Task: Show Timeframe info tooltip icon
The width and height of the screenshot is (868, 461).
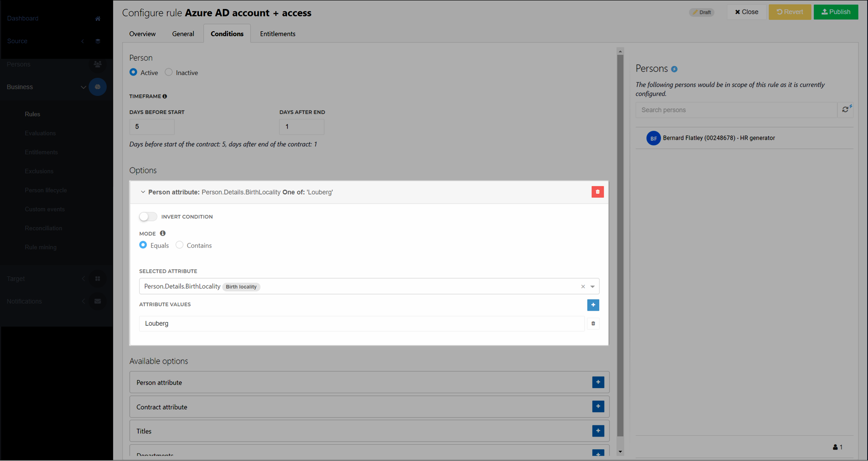Action: pos(165,96)
